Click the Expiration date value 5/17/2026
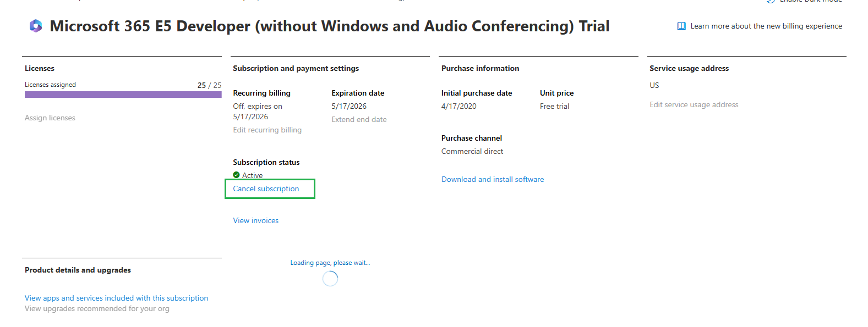Viewport: 868px width, 327px height. [349, 106]
